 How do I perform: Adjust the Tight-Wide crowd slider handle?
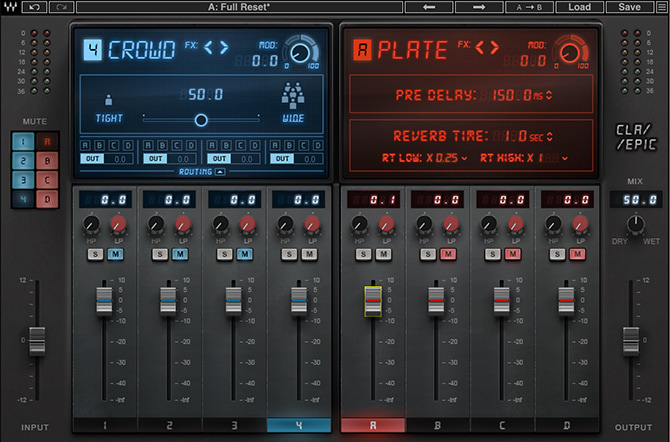coord(201,120)
